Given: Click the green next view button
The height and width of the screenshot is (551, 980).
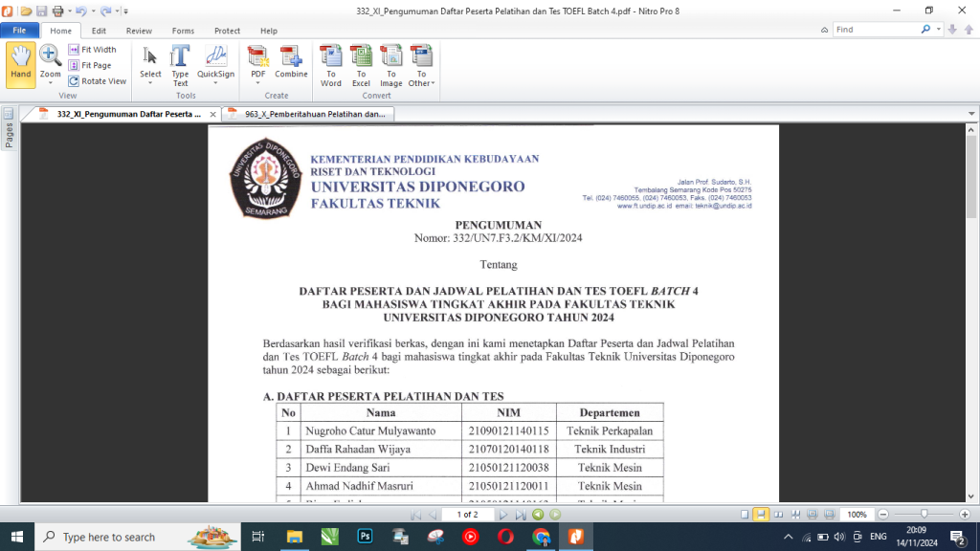Looking at the screenshot, I should click(555, 515).
